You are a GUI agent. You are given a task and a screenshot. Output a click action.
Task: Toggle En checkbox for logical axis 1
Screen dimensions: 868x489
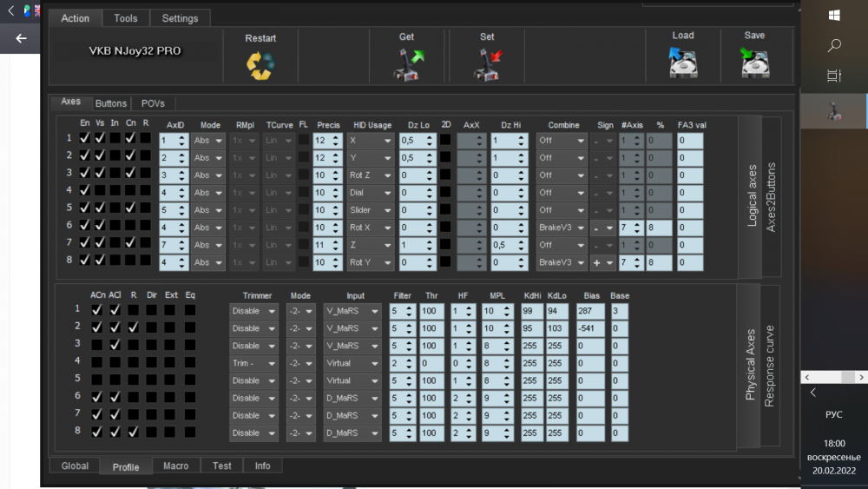pyautogui.click(x=85, y=138)
